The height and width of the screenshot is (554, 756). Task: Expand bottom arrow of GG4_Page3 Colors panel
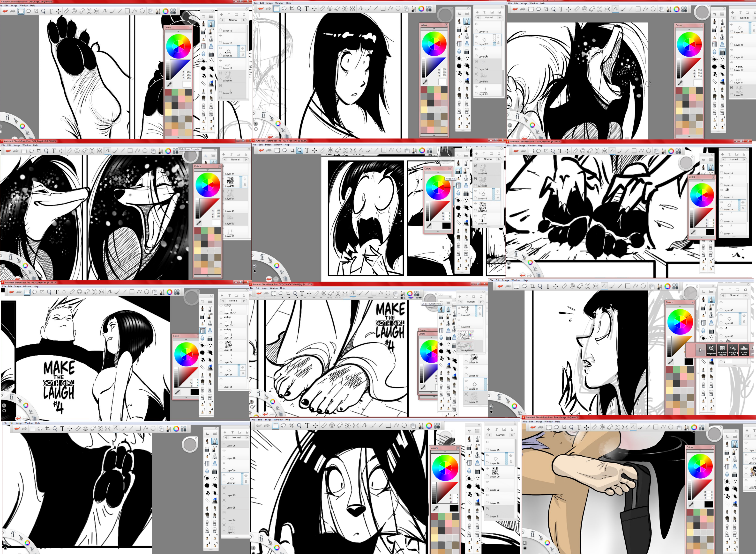pyautogui.click(x=438, y=231)
